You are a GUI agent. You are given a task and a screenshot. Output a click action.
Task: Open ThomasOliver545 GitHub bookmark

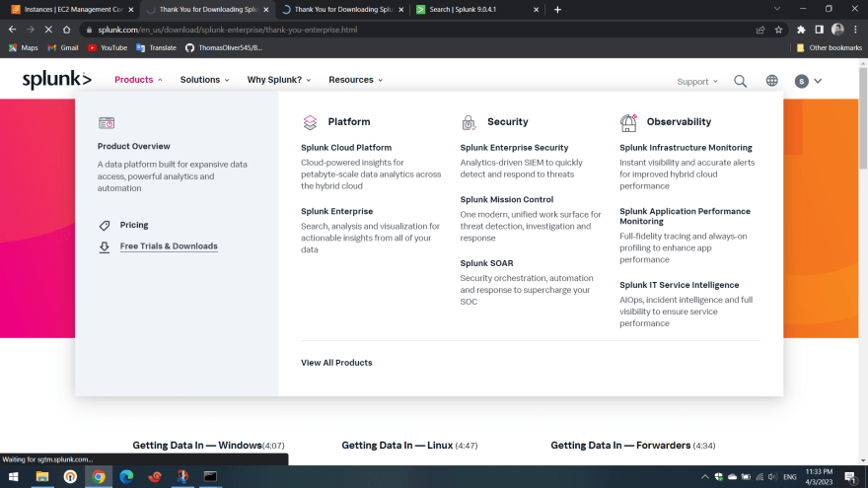[x=224, y=47]
